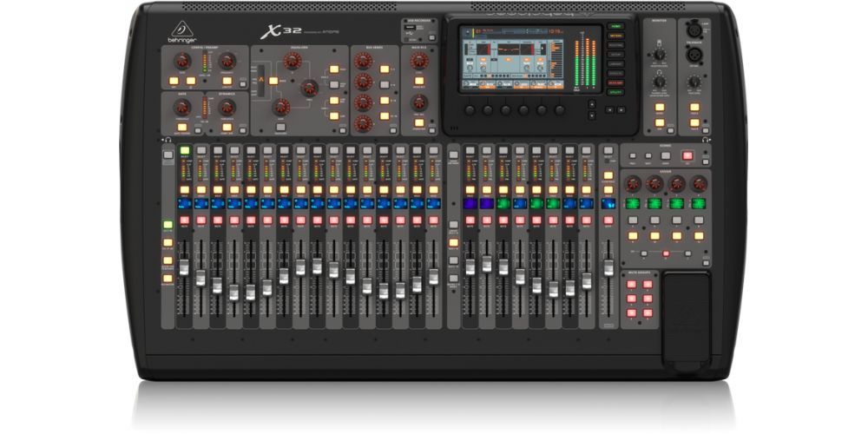Click the right arrow page button near display
Image resolution: width=868 pixels, height=434 pixels.
click(621, 109)
